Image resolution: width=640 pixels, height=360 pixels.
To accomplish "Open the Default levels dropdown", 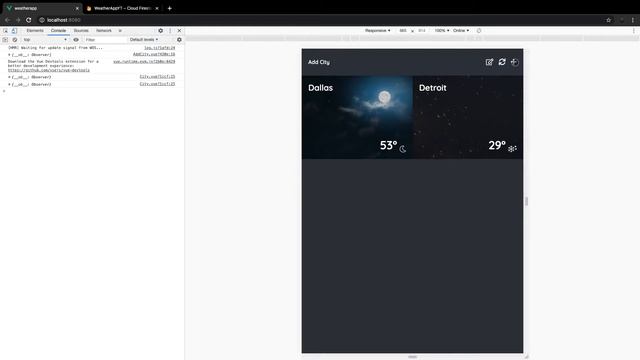I will (144, 40).
